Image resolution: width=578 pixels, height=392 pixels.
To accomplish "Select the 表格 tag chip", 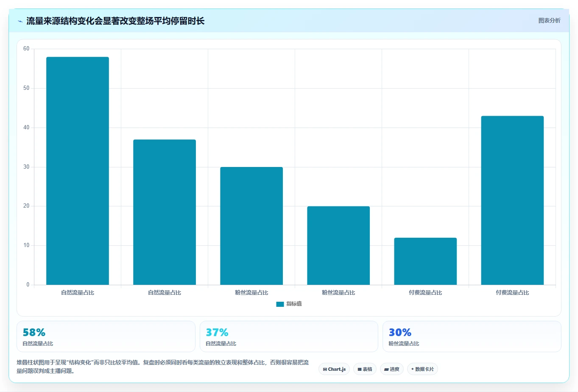I will [365, 369].
